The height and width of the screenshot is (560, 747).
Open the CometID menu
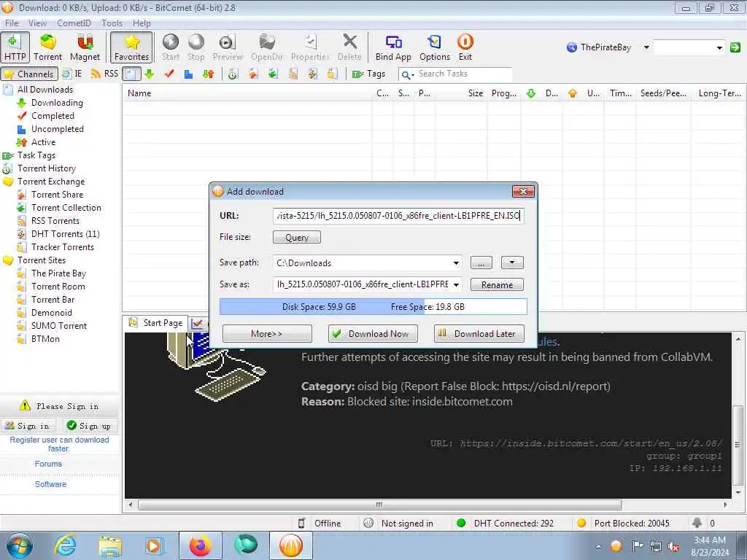tap(74, 23)
